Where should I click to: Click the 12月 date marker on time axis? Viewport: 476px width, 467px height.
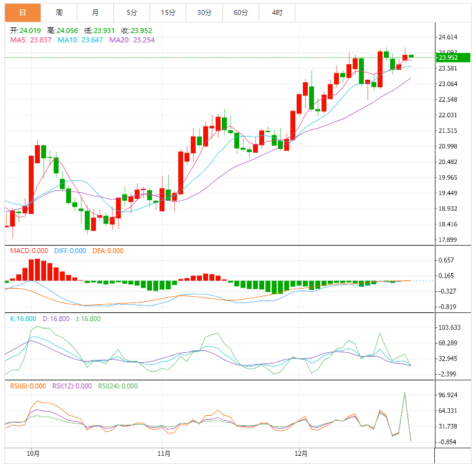tap(300, 453)
